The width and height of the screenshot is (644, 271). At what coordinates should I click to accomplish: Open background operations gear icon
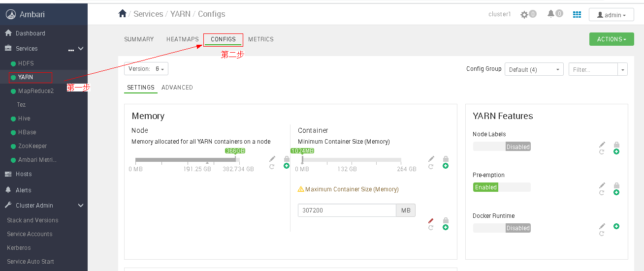click(524, 15)
